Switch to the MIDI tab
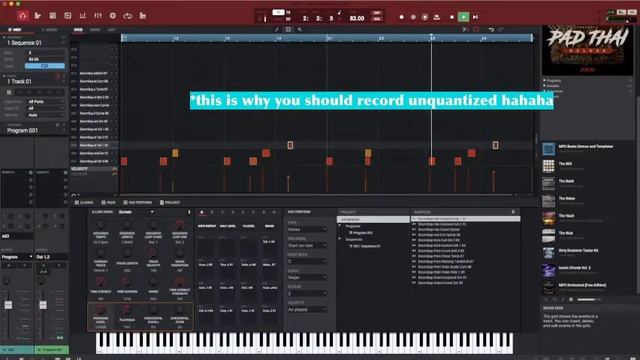 pyautogui.click(x=15, y=30)
